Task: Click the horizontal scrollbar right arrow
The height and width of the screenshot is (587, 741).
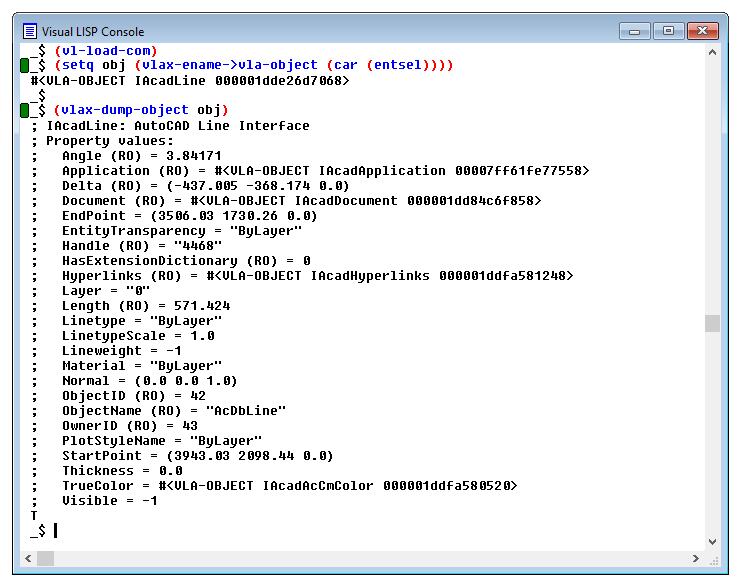Action: tap(696, 558)
